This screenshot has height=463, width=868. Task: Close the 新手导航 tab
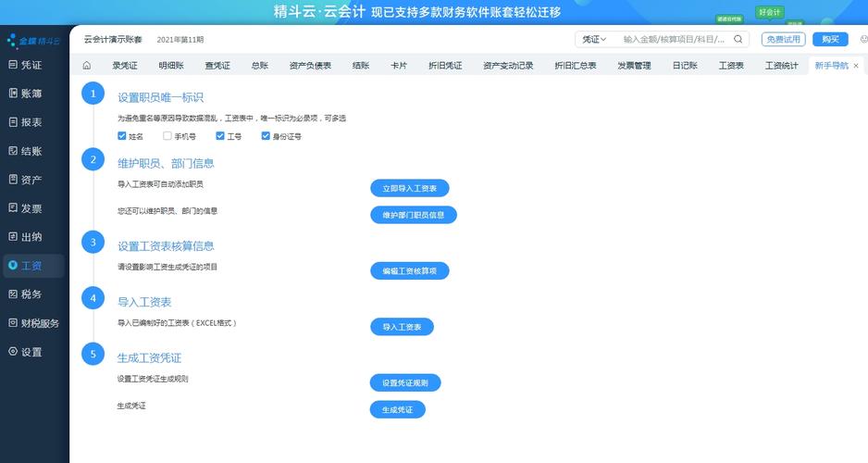click(856, 66)
